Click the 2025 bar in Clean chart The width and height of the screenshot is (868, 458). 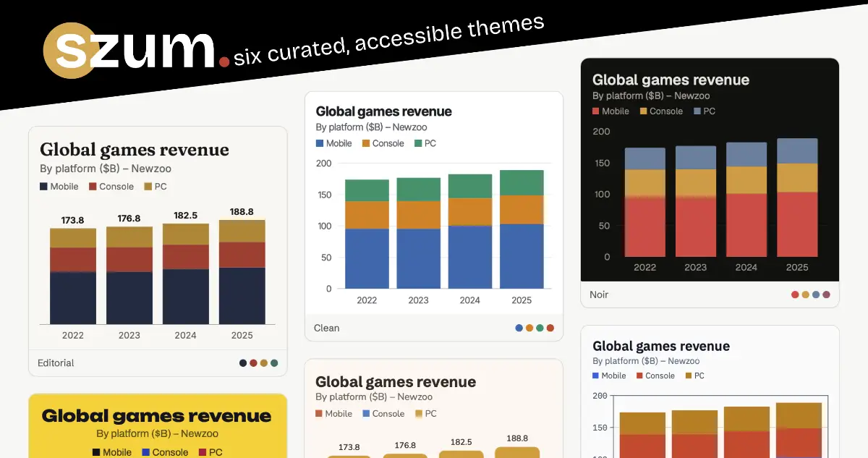coord(522,229)
